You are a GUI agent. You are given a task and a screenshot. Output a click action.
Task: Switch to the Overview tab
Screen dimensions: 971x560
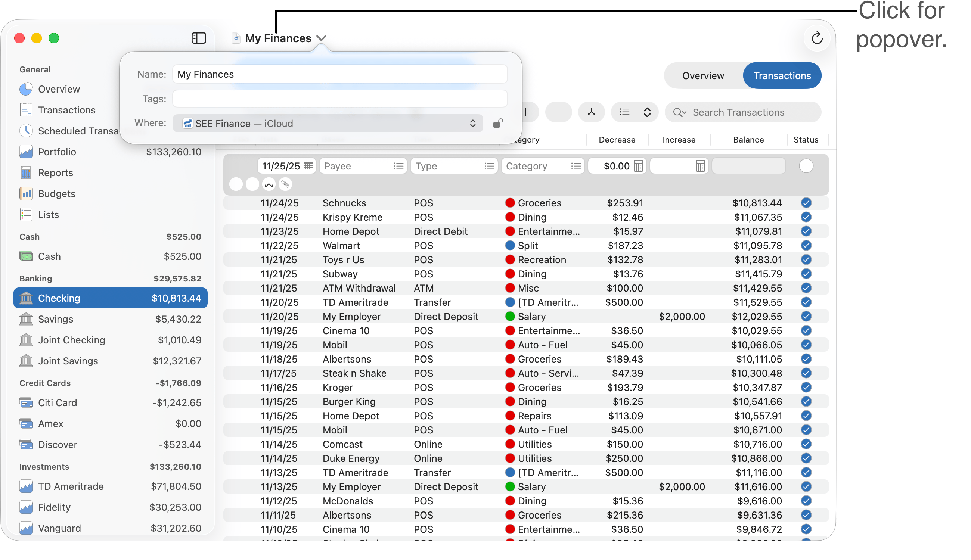702,75
